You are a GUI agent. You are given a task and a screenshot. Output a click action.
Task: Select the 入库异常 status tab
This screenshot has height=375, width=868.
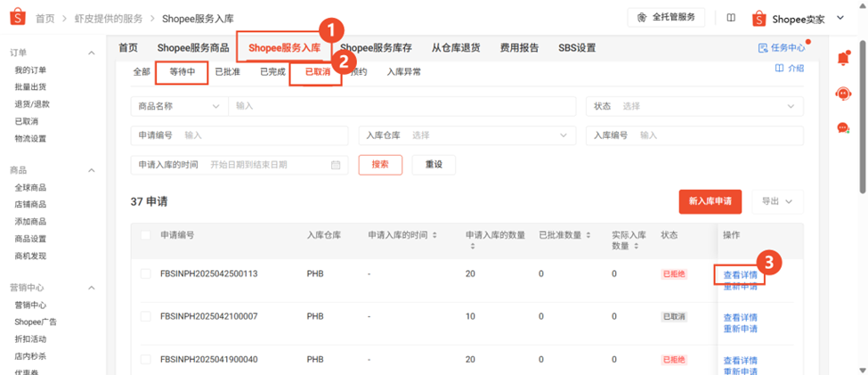(x=403, y=72)
